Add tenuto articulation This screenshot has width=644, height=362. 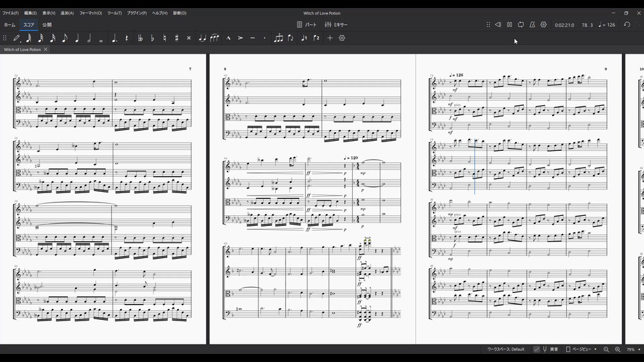click(253, 38)
